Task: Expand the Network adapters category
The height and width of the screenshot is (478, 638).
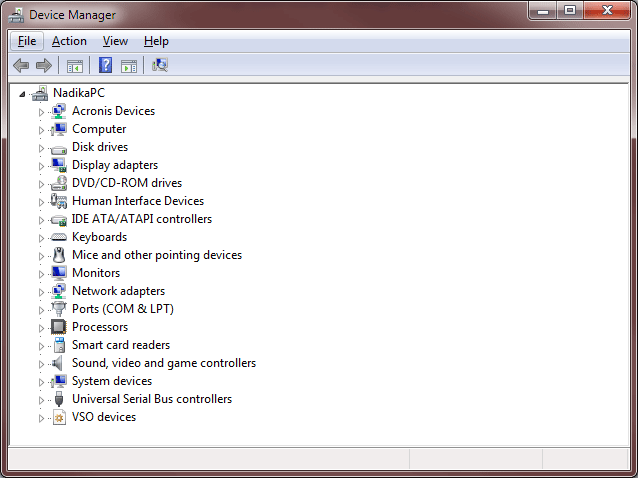Action: pyautogui.click(x=42, y=291)
